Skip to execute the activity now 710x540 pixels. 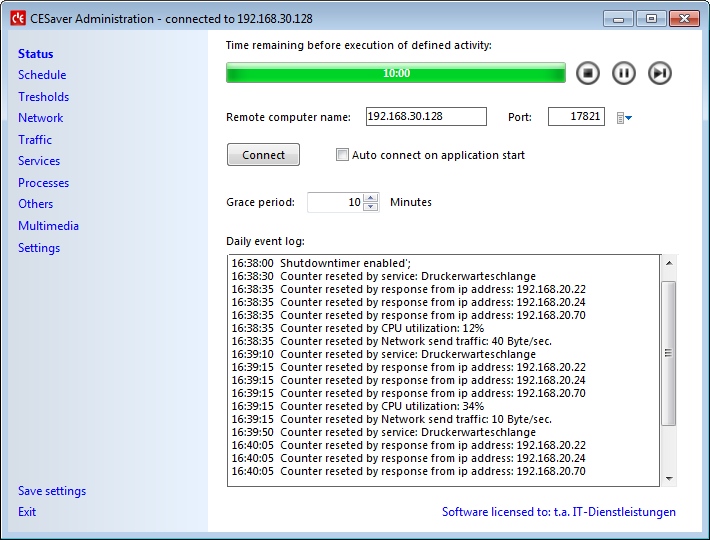click(660, 73)
